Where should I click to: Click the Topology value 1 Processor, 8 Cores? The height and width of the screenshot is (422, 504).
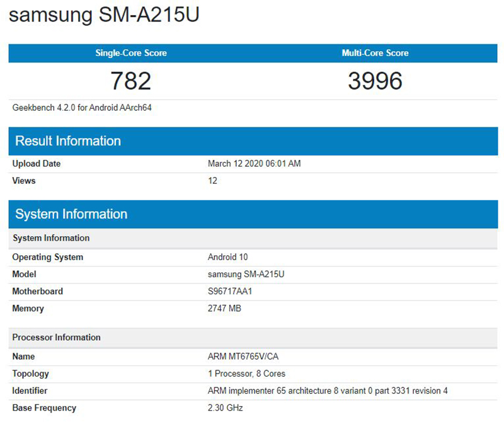(x=246, y=374)
